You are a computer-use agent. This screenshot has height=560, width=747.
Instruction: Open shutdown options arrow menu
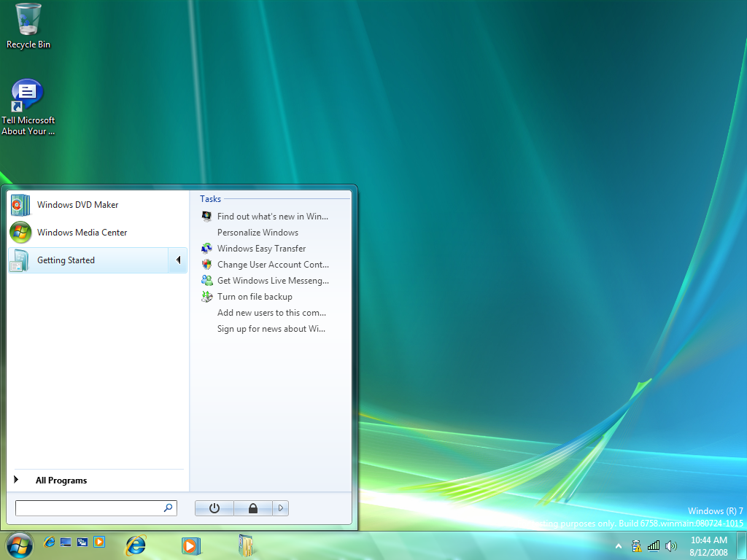[x=281, y=508]
